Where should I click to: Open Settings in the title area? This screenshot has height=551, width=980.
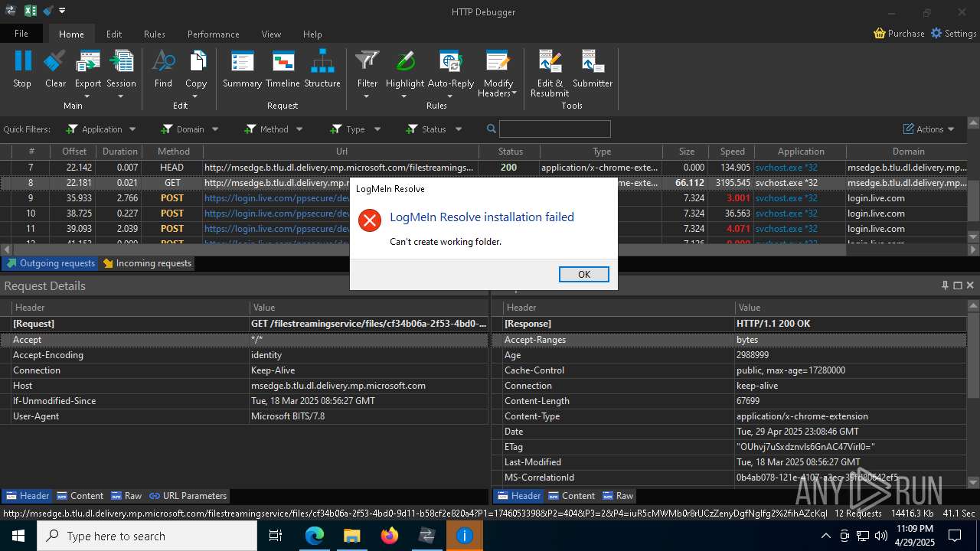[x=953, y=34]
